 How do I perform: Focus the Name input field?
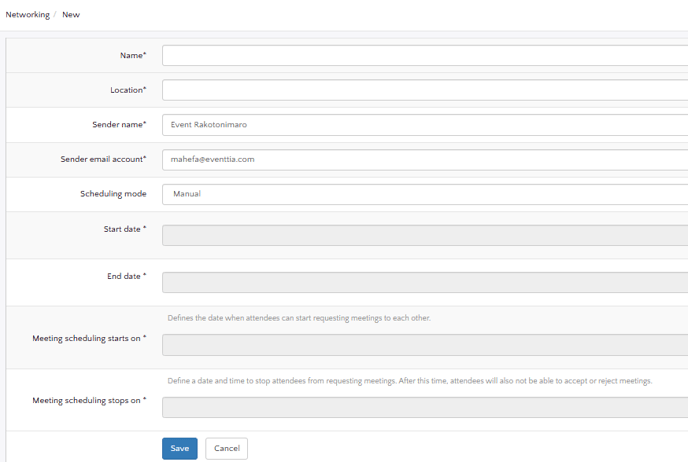pos(424,56)
